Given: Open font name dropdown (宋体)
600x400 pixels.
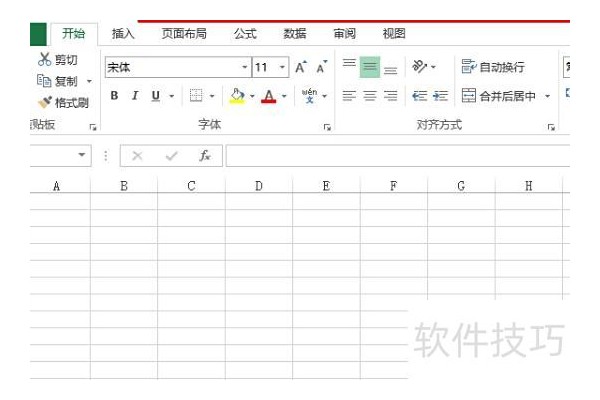Looking at the screenshot, I should click(245, 67).
